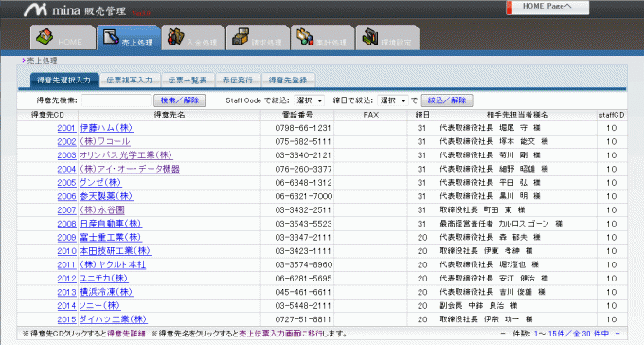Click the 電話番号 column header
The image size is (644, 345).
(x=297, y=115)
